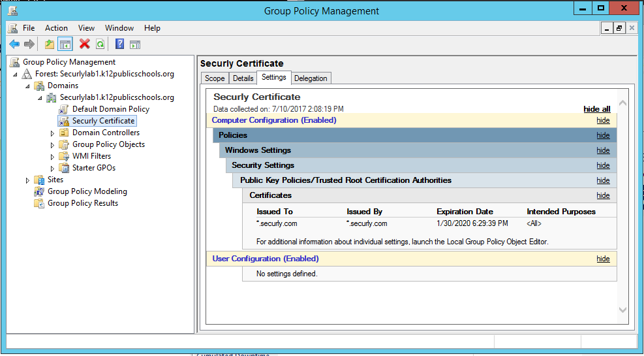Open the Window menu
The height and width of the screenshot is (356, 644).
point(119,28)
